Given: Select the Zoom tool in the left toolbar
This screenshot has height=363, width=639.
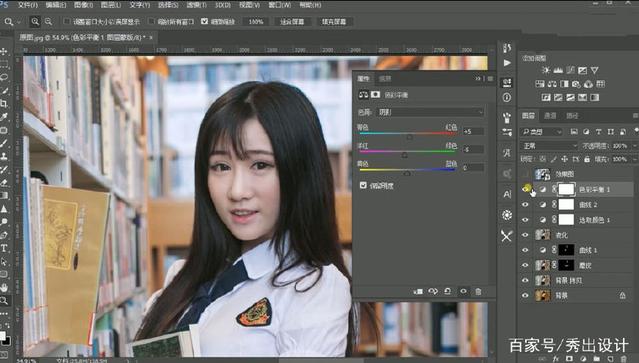Looking at the screenshot, I should point(4,301).
